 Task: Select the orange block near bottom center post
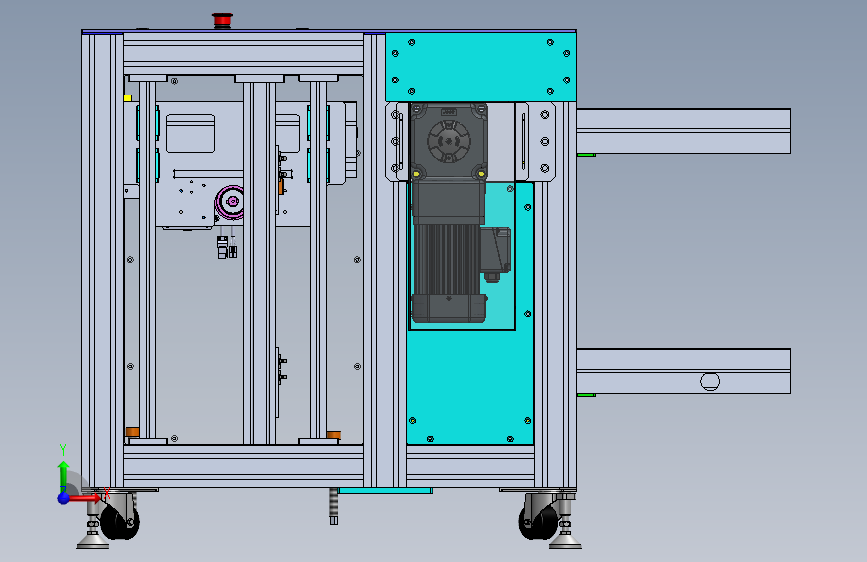333,435
